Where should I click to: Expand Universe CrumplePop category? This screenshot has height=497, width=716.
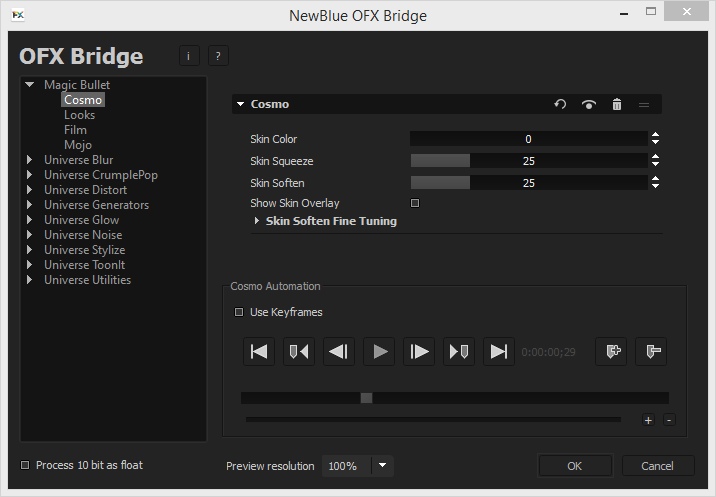point(30,175)
